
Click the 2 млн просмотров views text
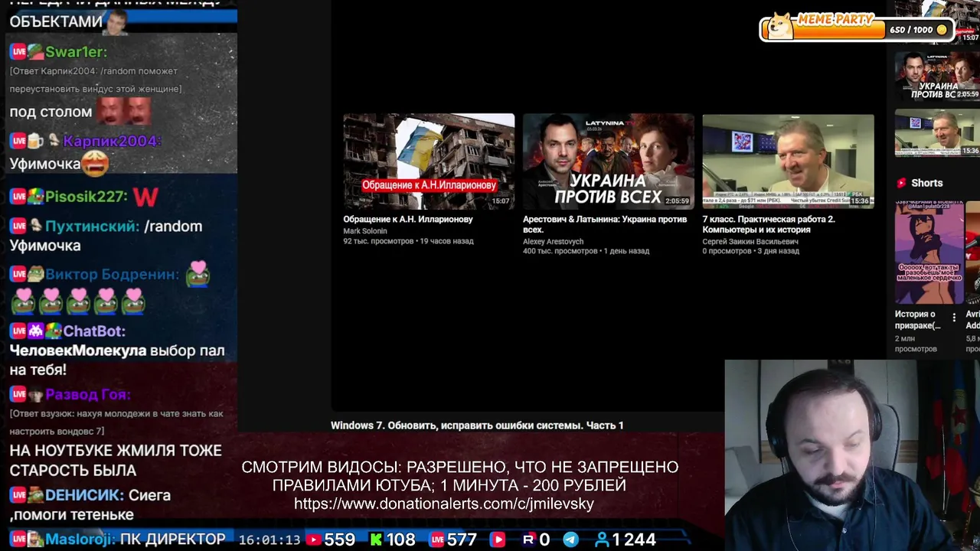coord(916,343)
